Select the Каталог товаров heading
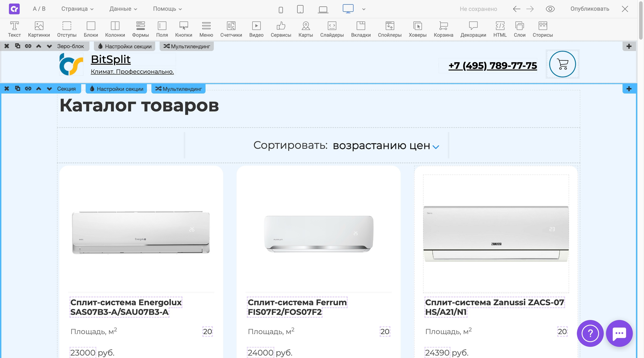The width and height of the screenshot is (644, 358). tap(139, 105)
